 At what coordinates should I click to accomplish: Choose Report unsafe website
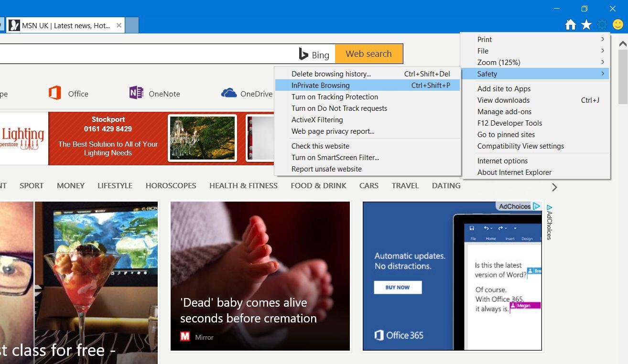(368, 169)
